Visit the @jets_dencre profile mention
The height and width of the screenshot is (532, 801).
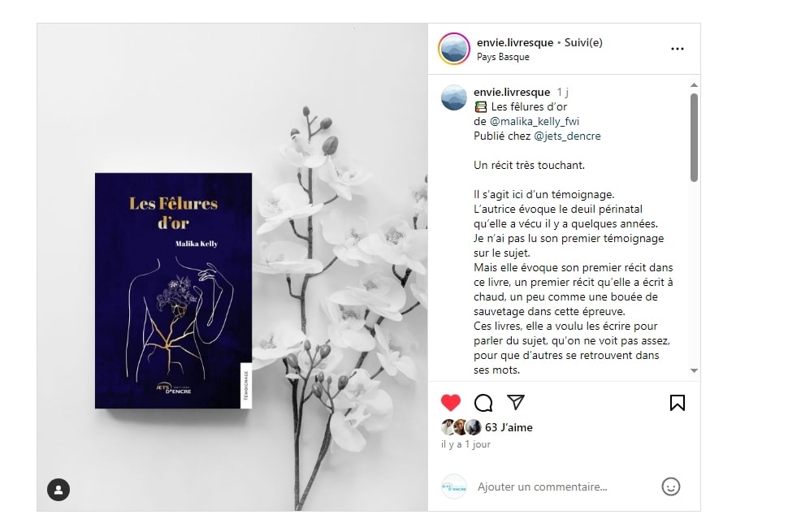567,136
